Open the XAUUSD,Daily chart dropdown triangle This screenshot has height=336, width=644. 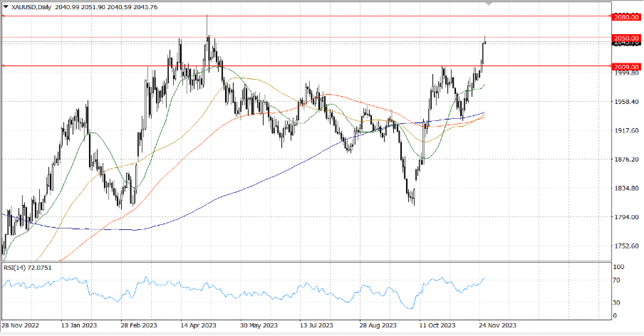point(6,7)
